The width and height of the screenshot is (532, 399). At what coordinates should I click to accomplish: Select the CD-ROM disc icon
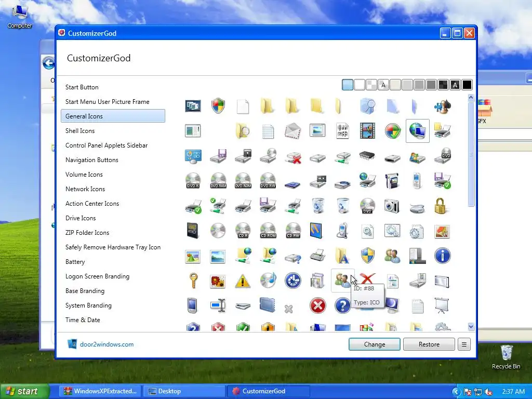click(x=268, y=231)
